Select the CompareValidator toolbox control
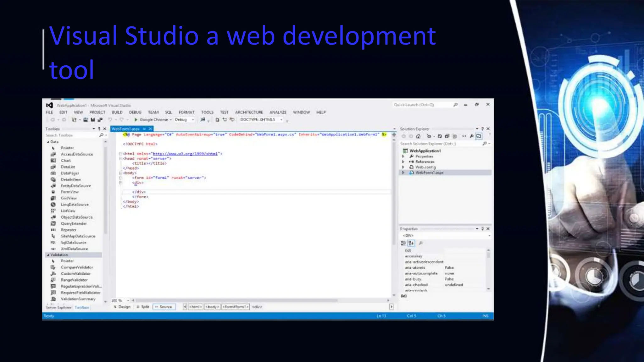This screenshot has width=644, height=362. click(77, 267)
